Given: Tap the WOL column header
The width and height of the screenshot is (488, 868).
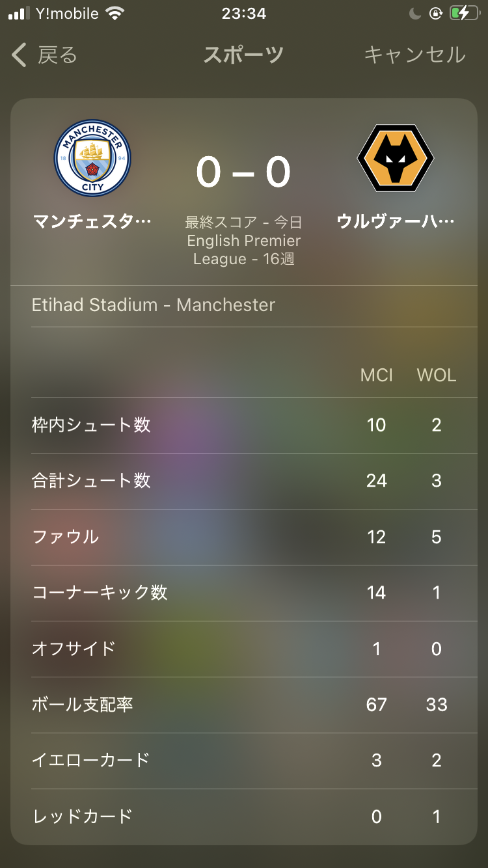Looking at the screenshot, I should click(x=436, y=375).
